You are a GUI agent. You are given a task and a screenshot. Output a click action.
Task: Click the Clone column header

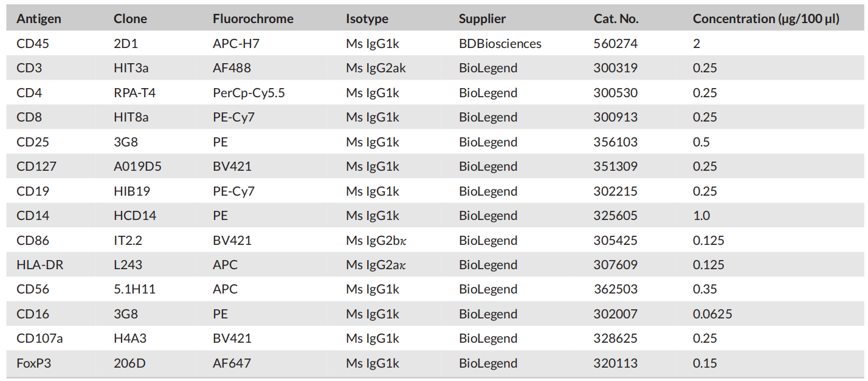click(130, 19)
